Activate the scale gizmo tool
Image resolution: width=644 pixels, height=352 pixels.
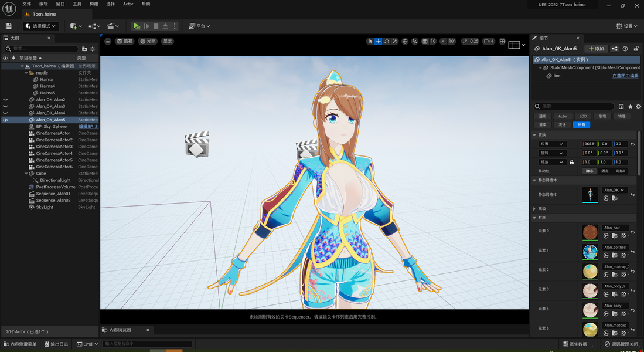[395, 41]
